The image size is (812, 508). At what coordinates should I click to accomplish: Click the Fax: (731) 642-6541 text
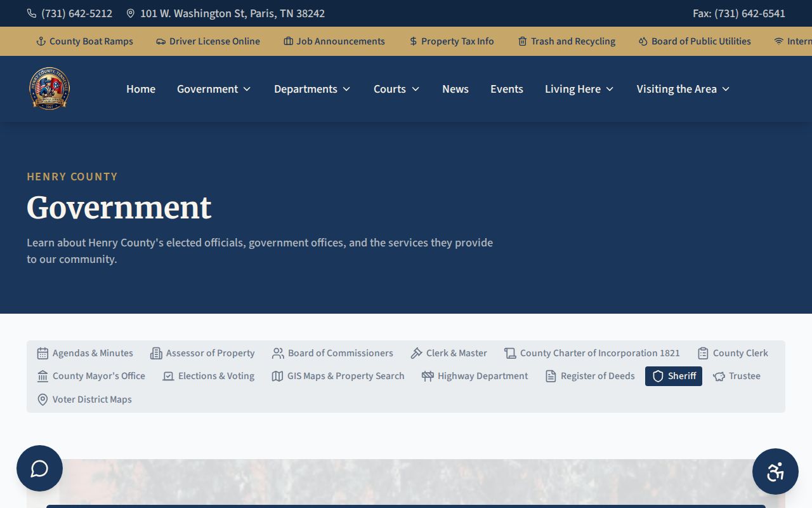click(739, 13)
